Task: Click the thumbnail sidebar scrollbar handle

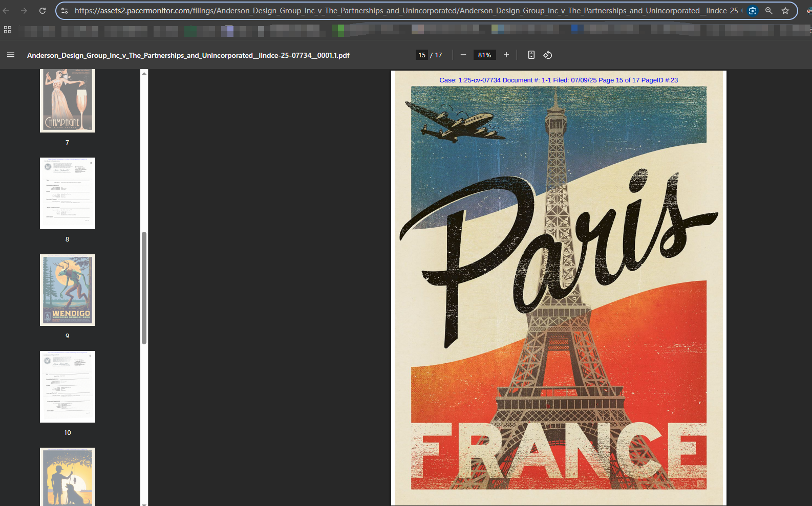Action: point(144,288)
